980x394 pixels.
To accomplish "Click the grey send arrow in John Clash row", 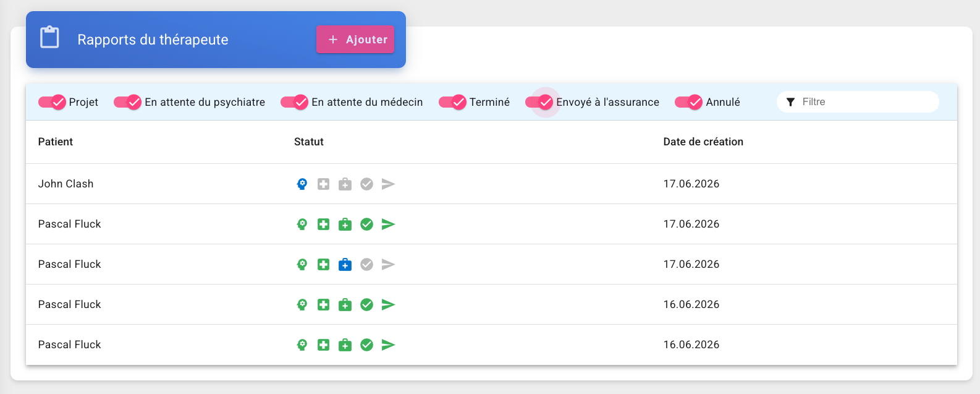I will (x=388, y=184).
